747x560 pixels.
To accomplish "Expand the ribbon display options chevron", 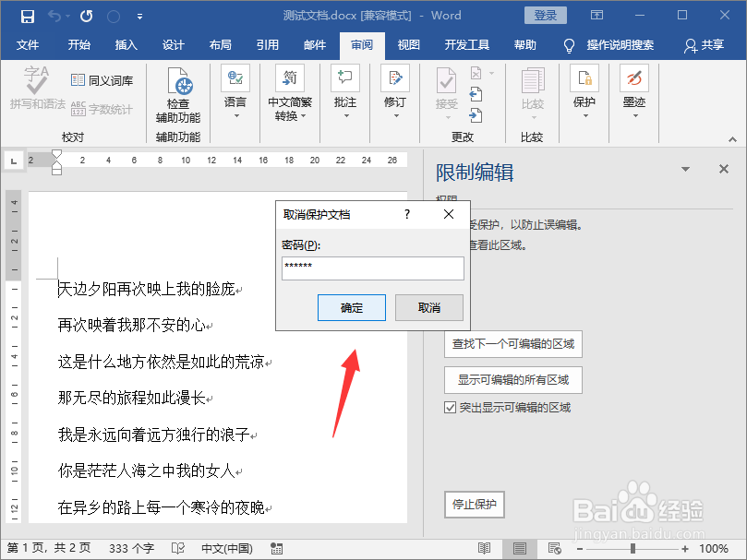I will pos(596,16).
